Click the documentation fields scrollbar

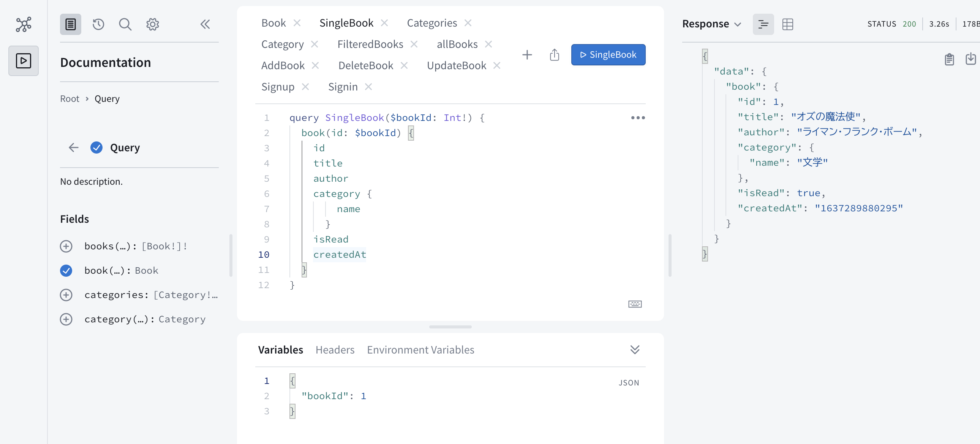(231, 255)
